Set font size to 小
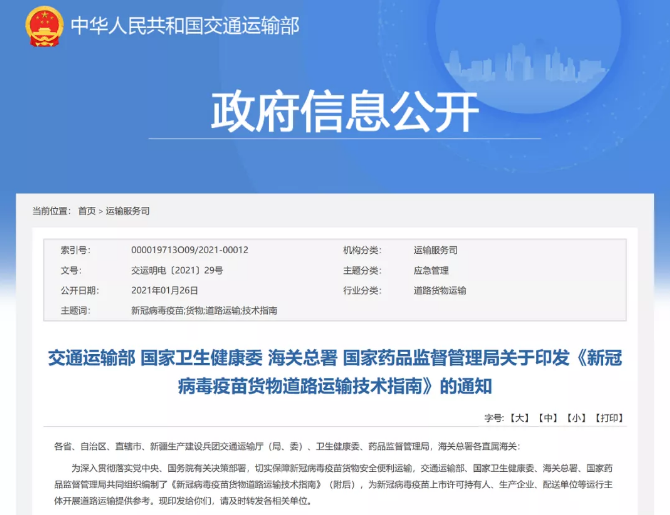Viewport: 670px width, 515px height. [576, 418]
